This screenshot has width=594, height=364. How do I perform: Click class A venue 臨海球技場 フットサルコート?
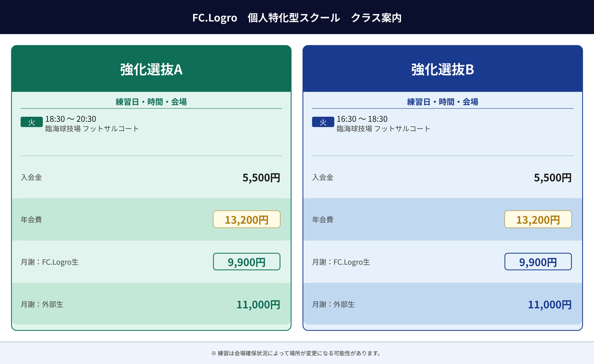coord(92,129)
